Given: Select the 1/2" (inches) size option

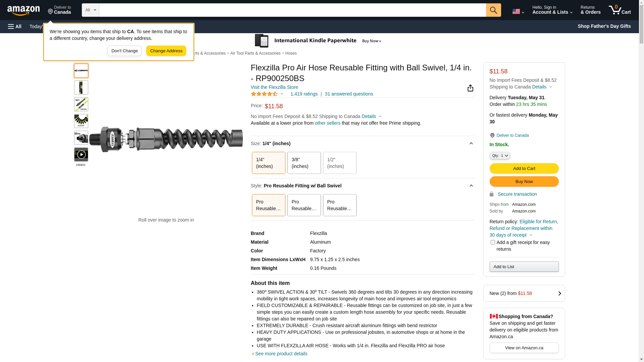Looking at the screenshot, I should click(339, 163).
